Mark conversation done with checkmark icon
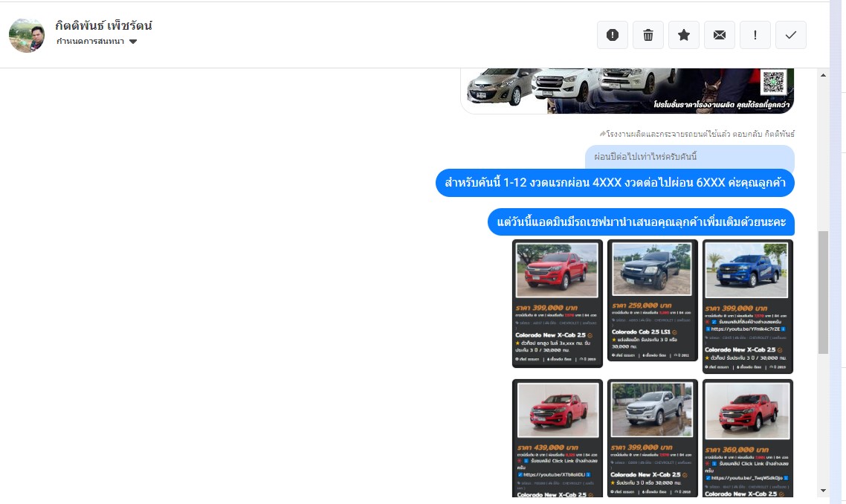Screen dimensions: 846x504 (791, 35)
